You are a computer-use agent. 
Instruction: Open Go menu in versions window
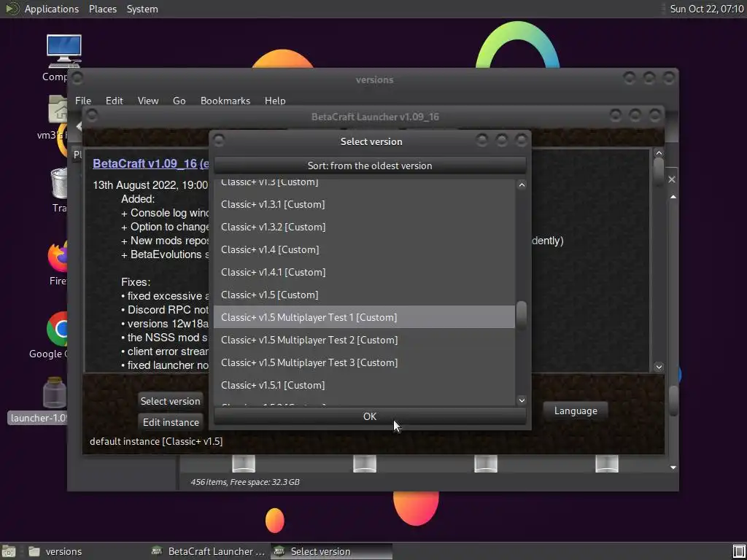point(179,101)
